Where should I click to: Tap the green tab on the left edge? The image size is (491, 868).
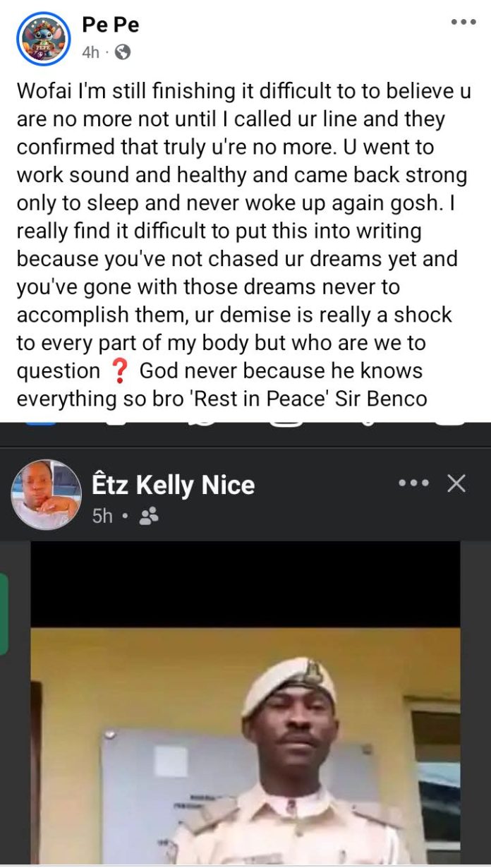[4, 614]
